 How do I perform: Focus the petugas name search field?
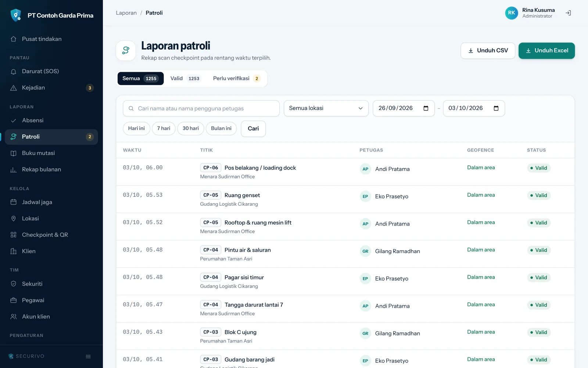pos(201,109)
